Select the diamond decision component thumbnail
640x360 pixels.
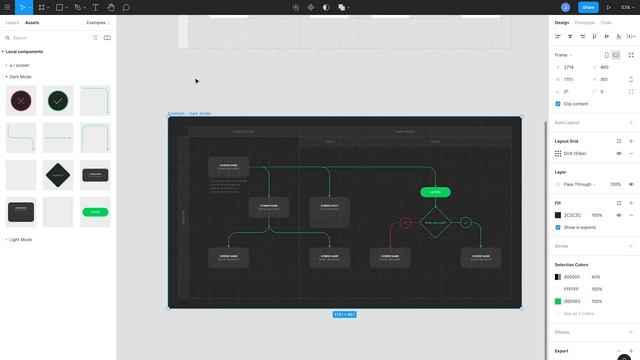58,175
